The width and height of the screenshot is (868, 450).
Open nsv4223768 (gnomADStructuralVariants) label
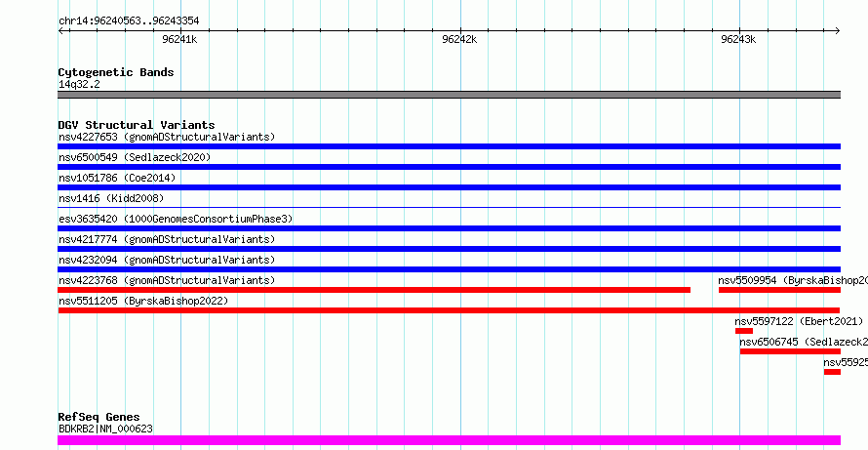click(x=167, y=280)
